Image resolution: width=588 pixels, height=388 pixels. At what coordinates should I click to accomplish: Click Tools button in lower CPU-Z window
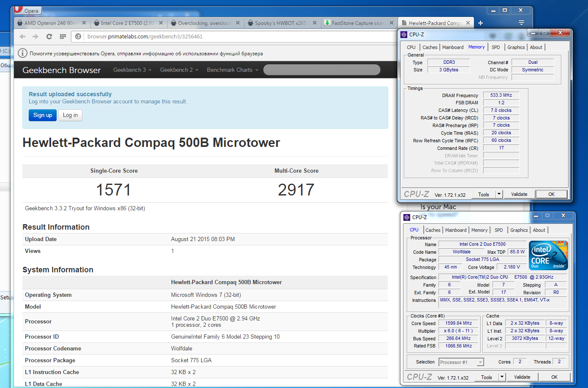(x=487, y=377)
